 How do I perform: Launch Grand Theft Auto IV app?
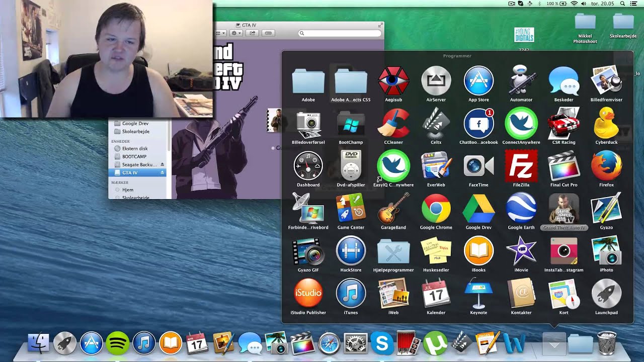[563, 209]
